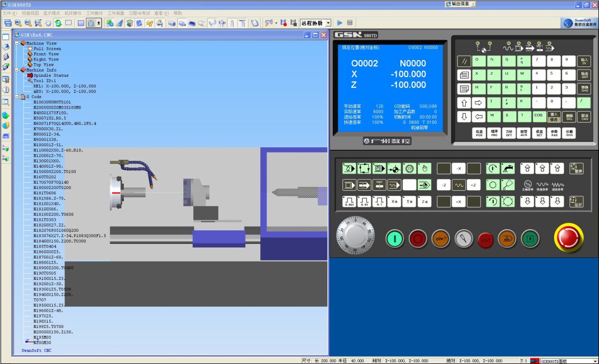Select G code line N20G50X0Z0M03S100M8
The image size is (599, 364).
click(x=57, y=107)
